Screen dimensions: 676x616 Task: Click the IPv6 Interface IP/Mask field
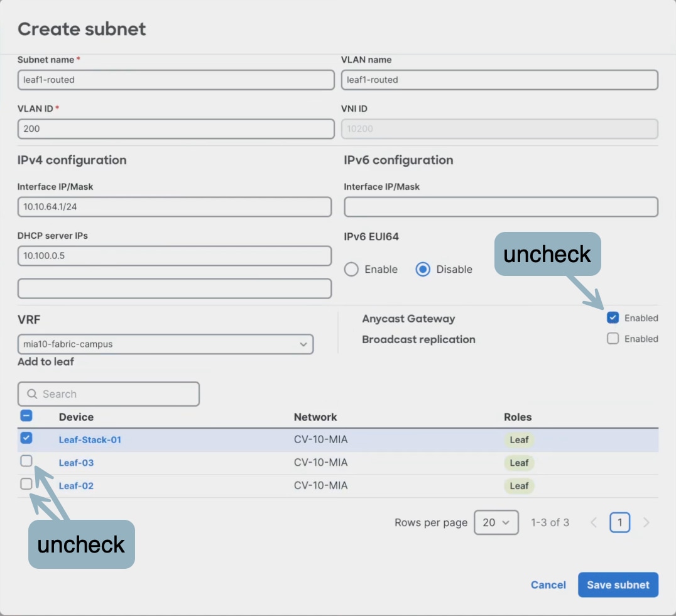(x=501, y=207)
